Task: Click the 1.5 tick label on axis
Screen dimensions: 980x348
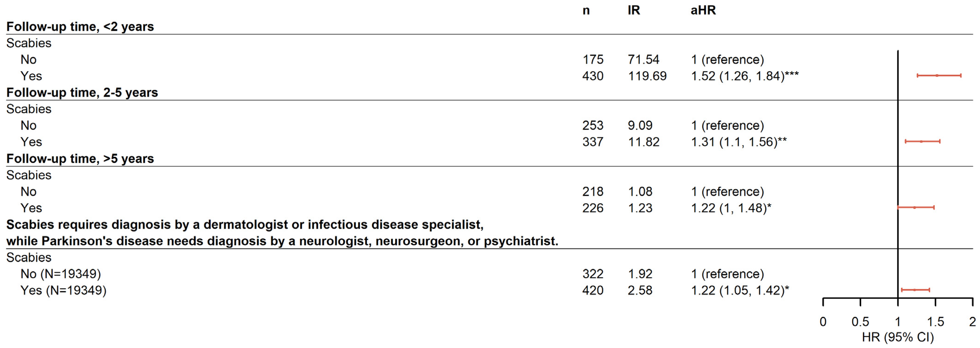Action: (935, 322)
